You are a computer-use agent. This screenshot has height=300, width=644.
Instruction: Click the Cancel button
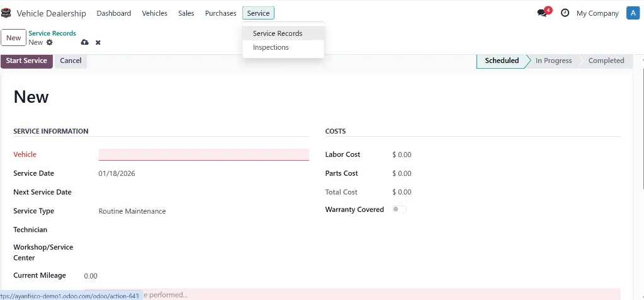[x=71, y=61]
